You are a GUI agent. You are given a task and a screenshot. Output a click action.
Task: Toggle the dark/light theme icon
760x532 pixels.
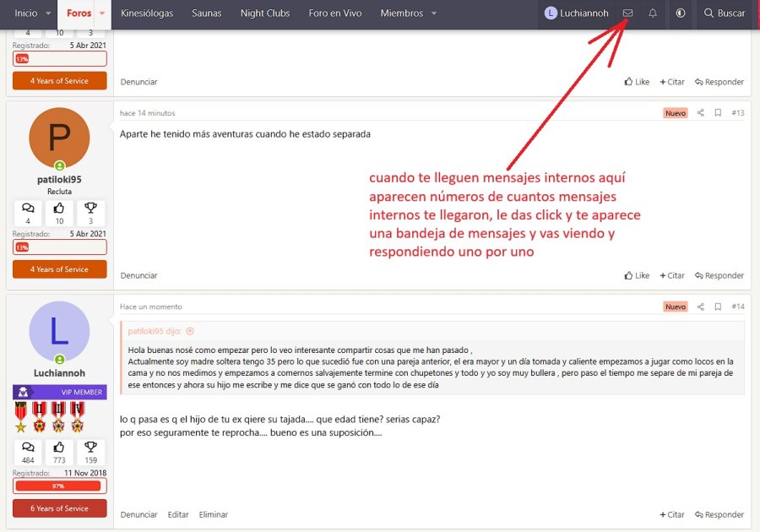(681, 14)
